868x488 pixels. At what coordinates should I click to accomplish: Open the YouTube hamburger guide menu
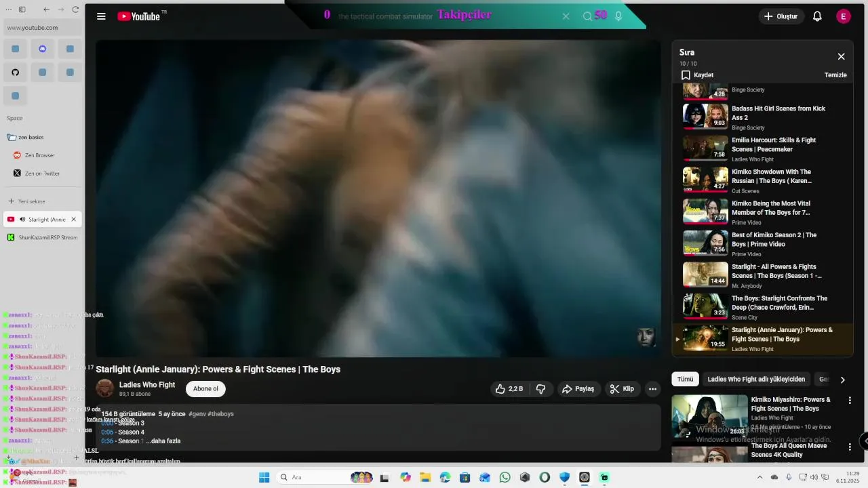[101, 16]
